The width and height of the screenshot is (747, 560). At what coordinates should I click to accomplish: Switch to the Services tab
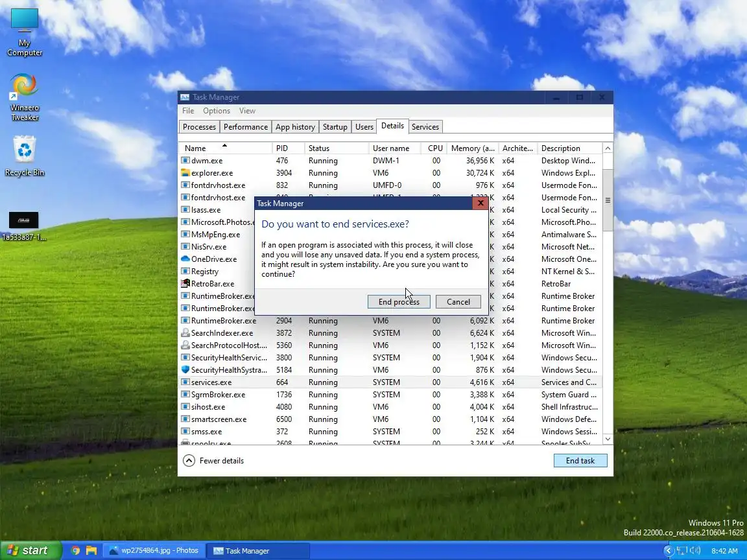[425, 126]
